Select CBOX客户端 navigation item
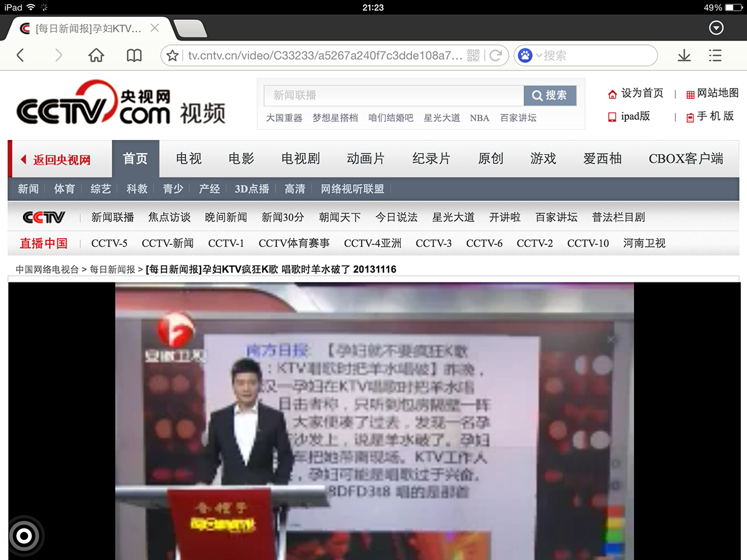This screenshot has height=560, width=747. point(686,159)
